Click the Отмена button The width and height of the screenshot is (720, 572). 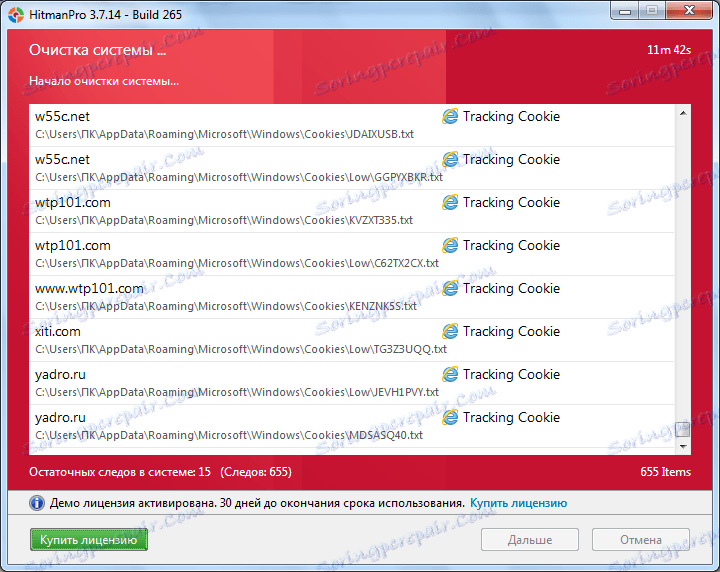641,539
